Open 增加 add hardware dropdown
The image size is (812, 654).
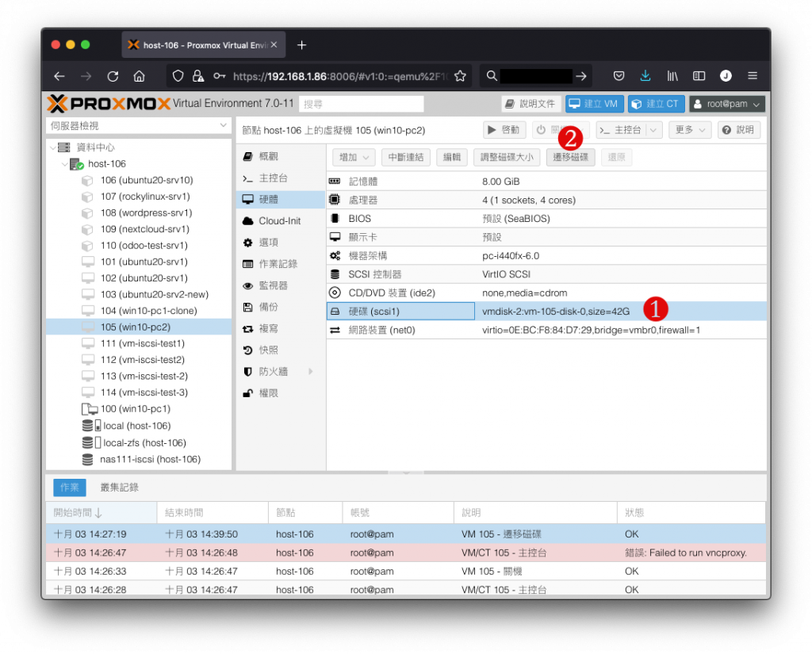click(354, 158)
